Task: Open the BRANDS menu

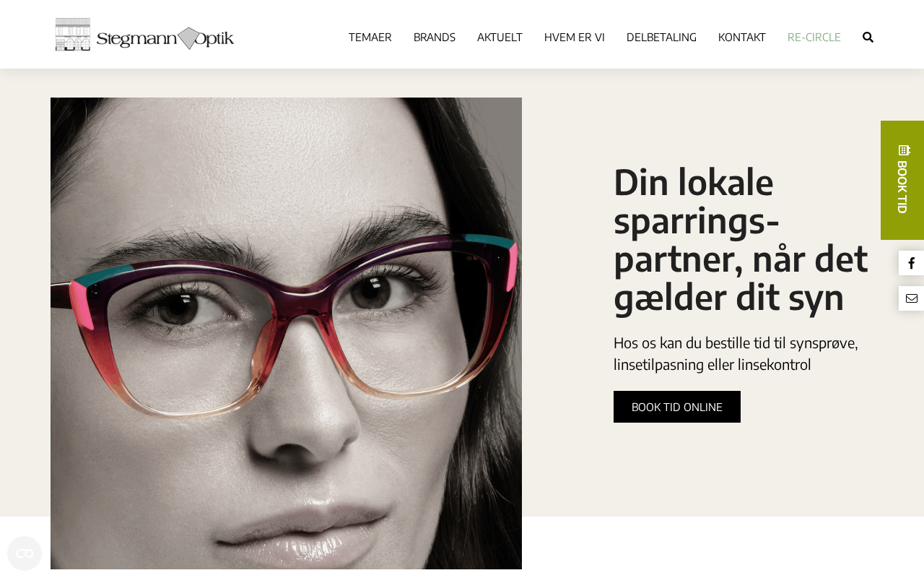Action: point(435,37)
